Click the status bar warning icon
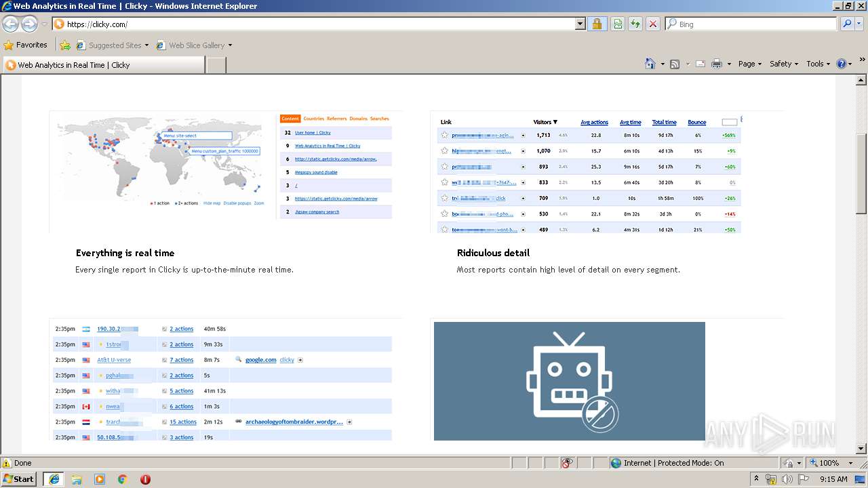 click(x=7, y=463)
